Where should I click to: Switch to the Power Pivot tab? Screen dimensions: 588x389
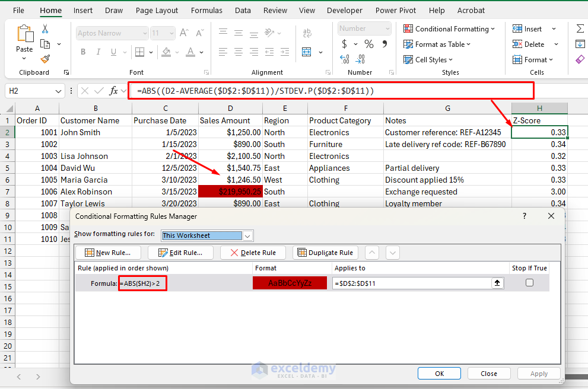coord(396,11)
